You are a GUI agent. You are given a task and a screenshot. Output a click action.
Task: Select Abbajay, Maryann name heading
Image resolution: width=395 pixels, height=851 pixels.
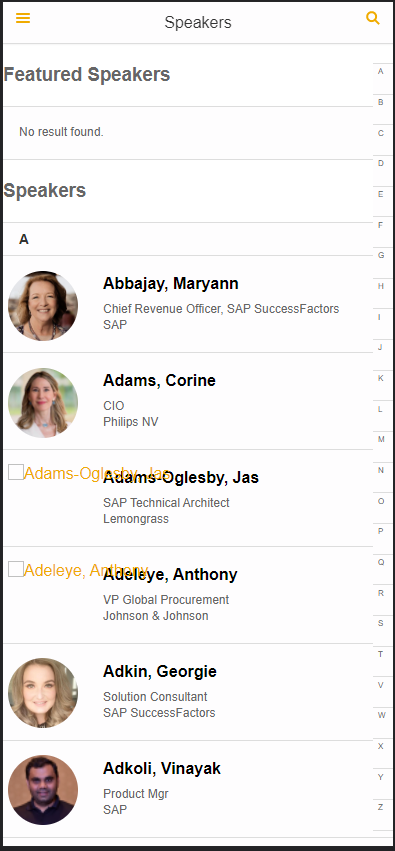(x=170, y=283)
